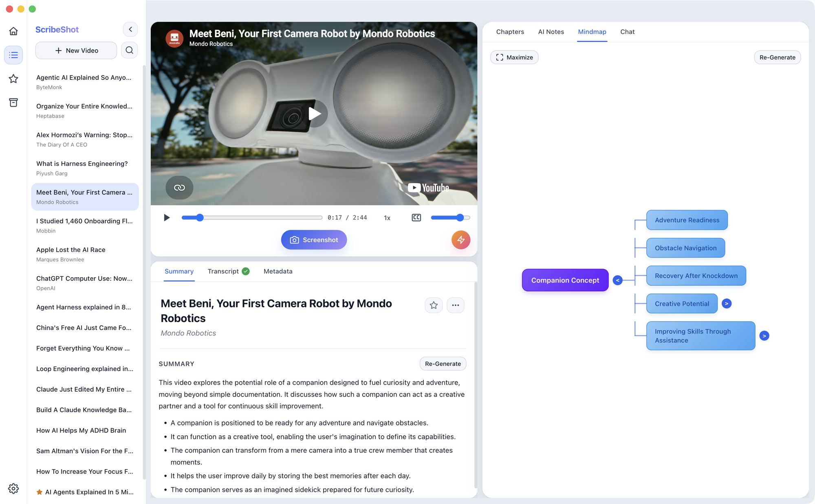The image size is (815, 504).
Task: Open 'Build A Claude Knowledge Ba...' video
Action: [85, 410]
